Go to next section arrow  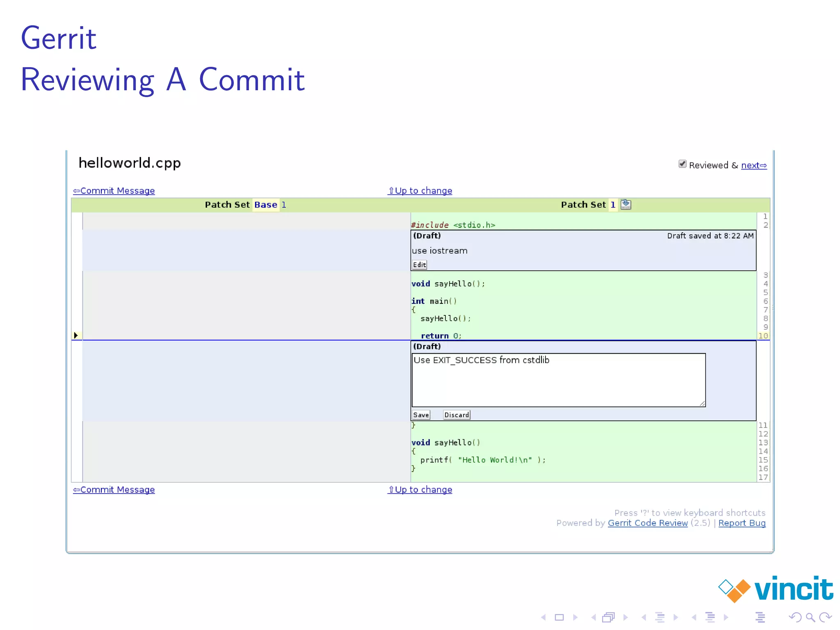click(726, 617)
